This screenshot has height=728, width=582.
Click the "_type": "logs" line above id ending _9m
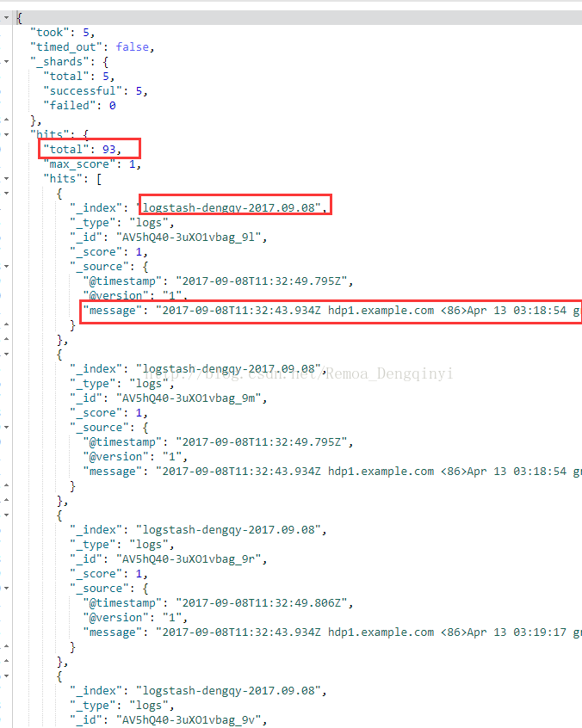coord(122,384)
